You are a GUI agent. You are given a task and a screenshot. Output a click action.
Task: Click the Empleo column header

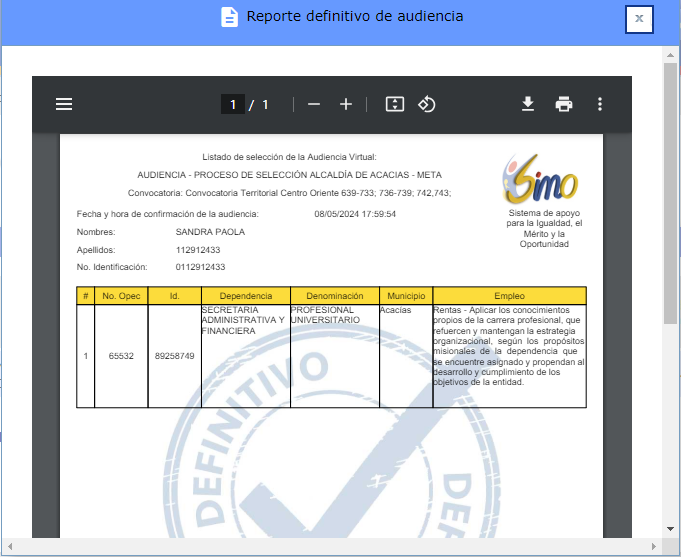(x=509, y=296)
